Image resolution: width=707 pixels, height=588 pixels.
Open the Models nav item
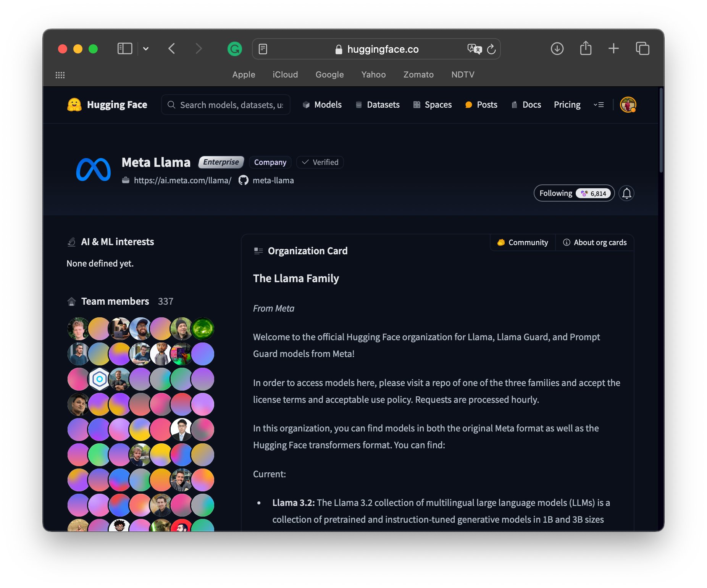[x=322, y=105]
